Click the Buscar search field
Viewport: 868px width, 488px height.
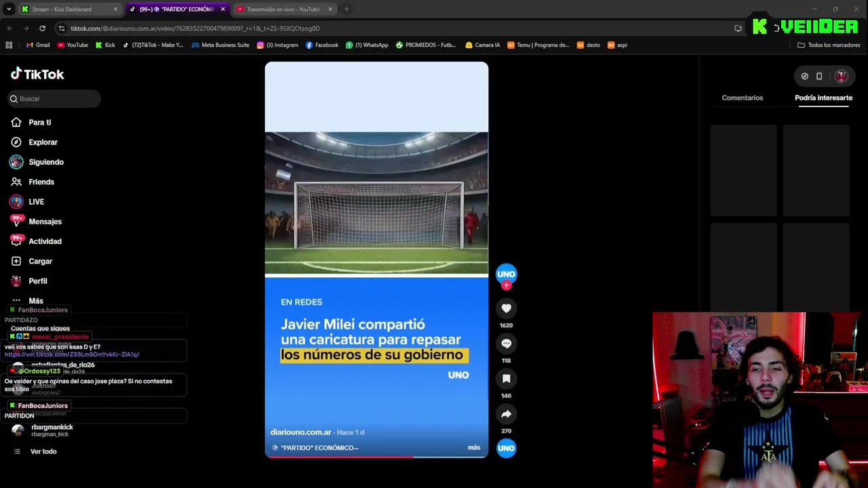[x=54, y=99]
